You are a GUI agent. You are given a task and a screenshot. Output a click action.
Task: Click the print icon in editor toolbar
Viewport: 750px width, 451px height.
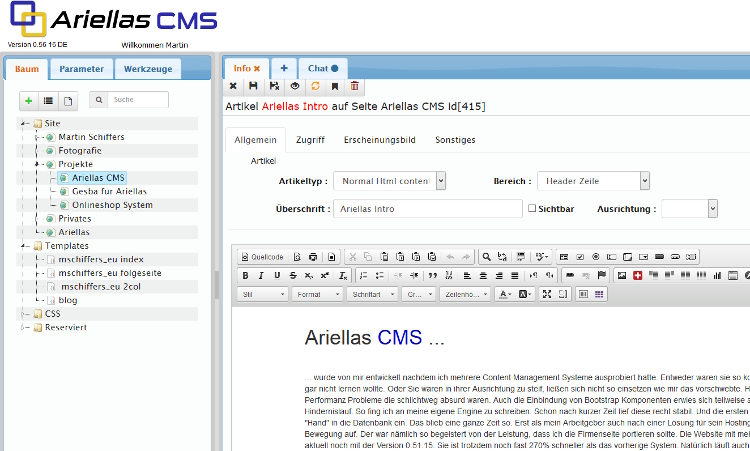pyautogui.click(x=313, y=257)
